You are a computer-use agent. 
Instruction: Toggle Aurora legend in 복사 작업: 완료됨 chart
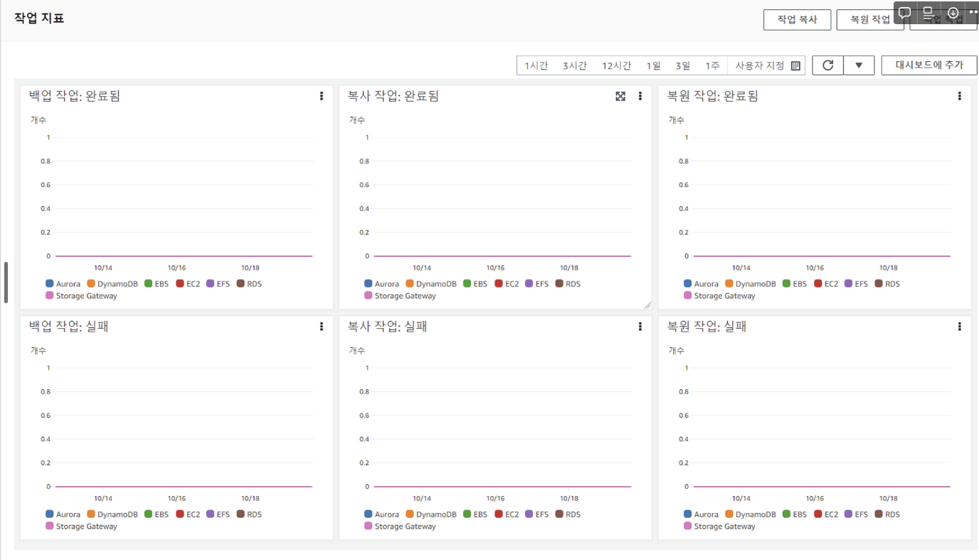(x=382, y=284)
